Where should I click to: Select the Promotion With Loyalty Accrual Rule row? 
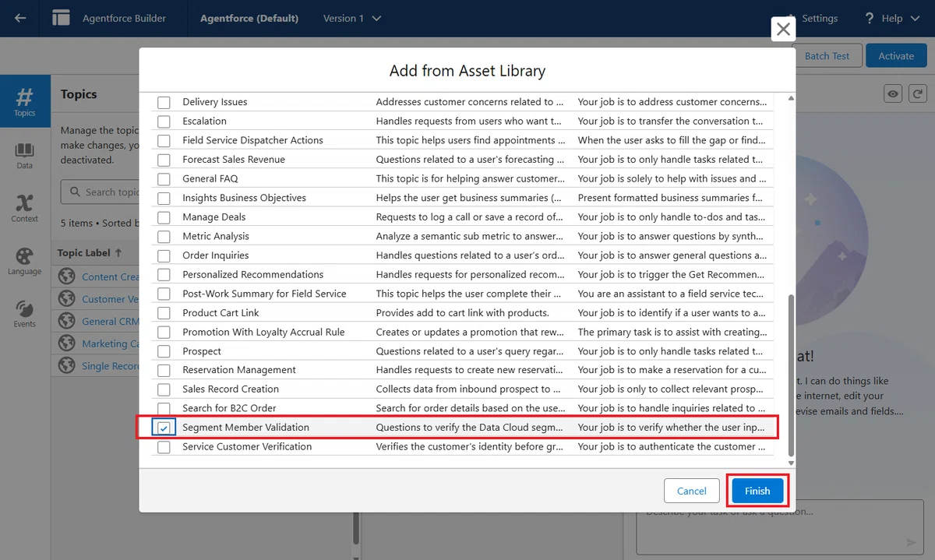pyautogui.click(x=463, y=332)
